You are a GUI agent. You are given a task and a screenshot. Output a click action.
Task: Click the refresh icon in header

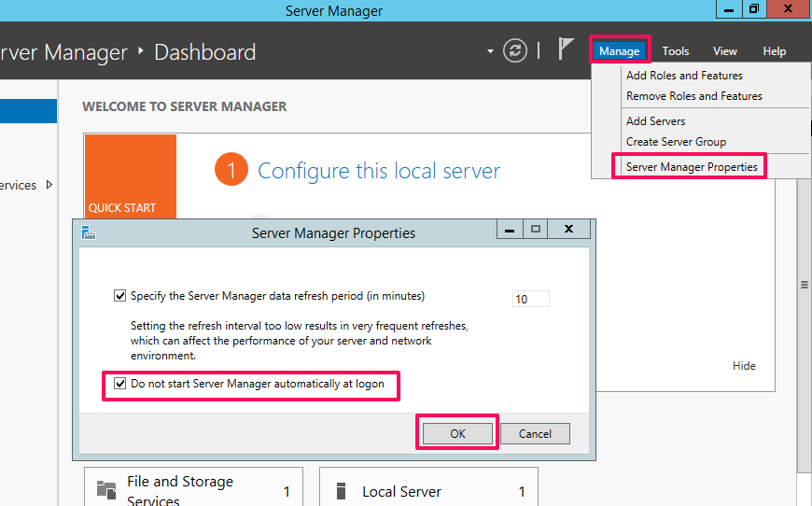pyautogui.click(x=515, y=50)
